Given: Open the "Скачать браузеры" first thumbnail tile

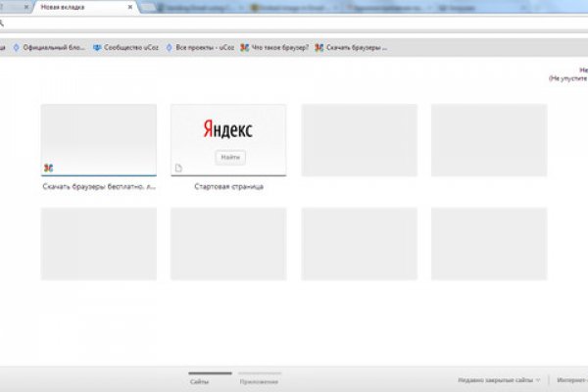Looking at the screenshot, I should click(98, 137).
